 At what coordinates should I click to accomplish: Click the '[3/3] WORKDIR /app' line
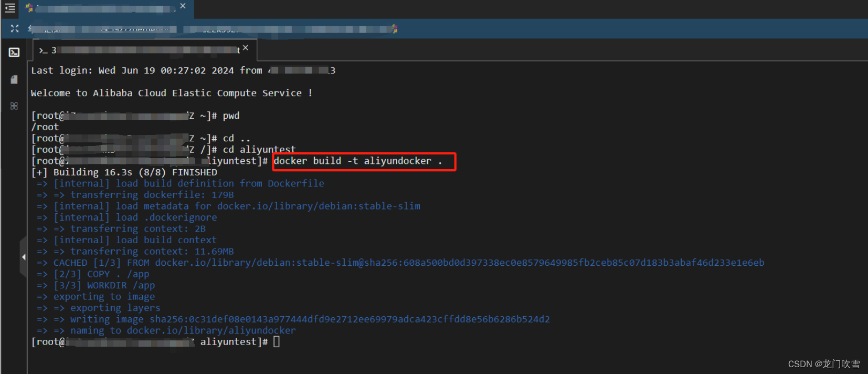point(96,285)
